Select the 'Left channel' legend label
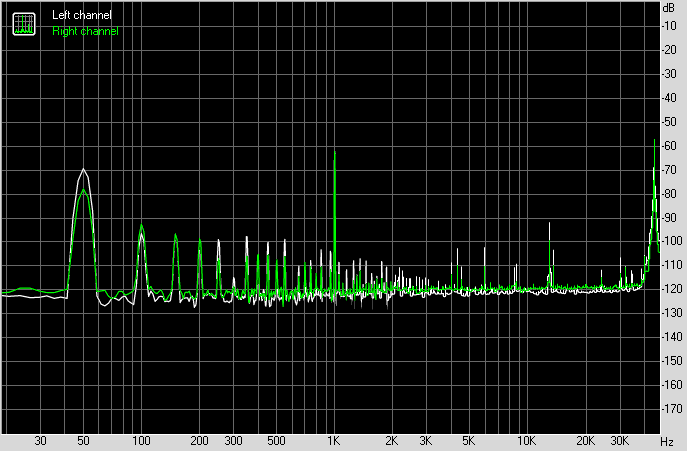The image size is (687, 451). pyautogui.click(x=81, y=15)
